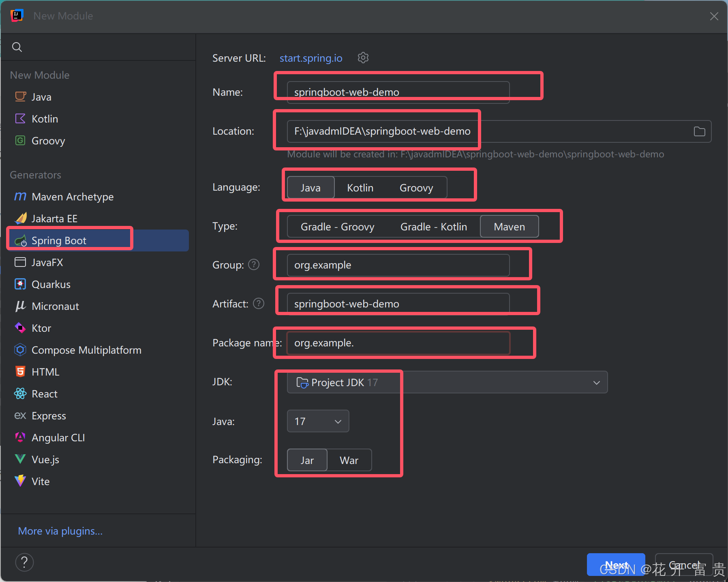Choose Maven build type
This screenshot has height=582, width=728.
click(x=510, y=226)
